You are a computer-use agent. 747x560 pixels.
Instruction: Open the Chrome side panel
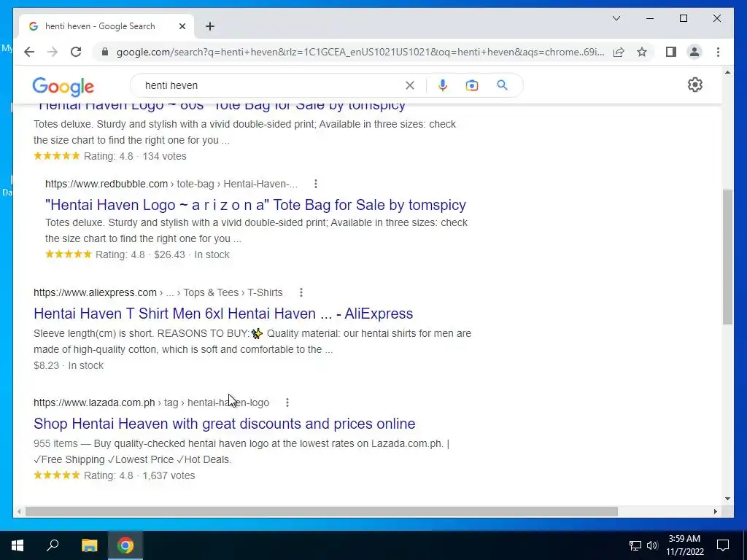point(671,52)
